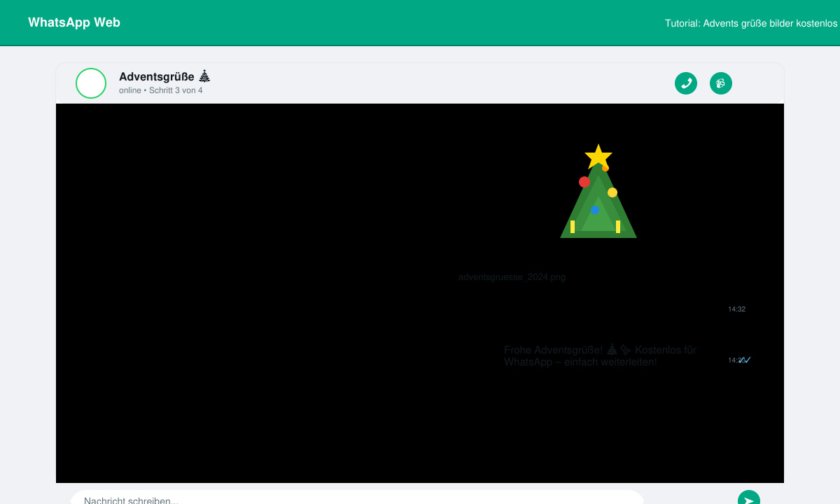Click the 'Frohe Adventsgrüße!' message text

coord(600,356)
